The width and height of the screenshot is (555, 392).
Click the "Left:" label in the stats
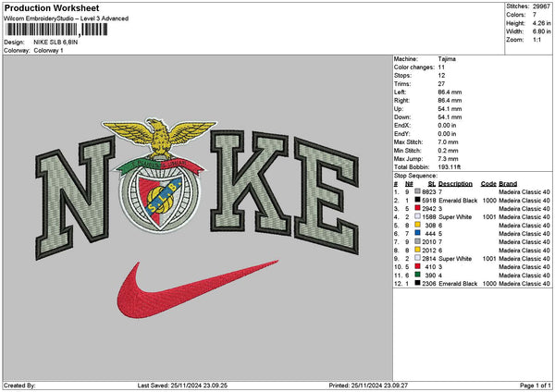[x=399, y=92]
